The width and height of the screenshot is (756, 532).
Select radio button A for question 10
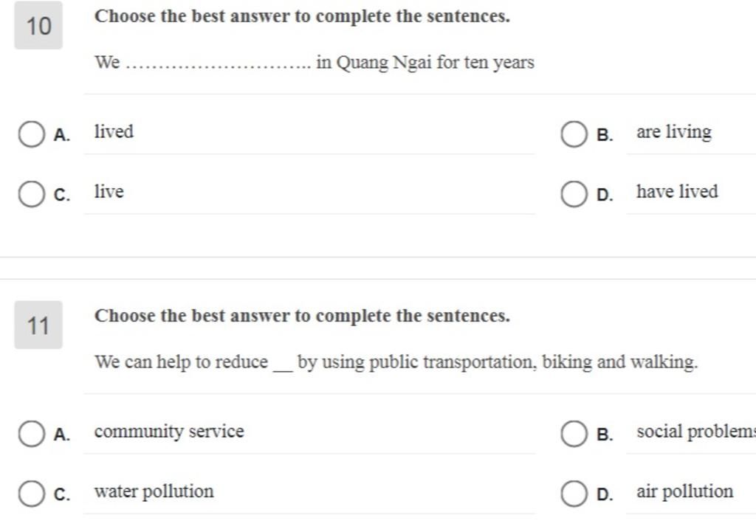[32, 134]
